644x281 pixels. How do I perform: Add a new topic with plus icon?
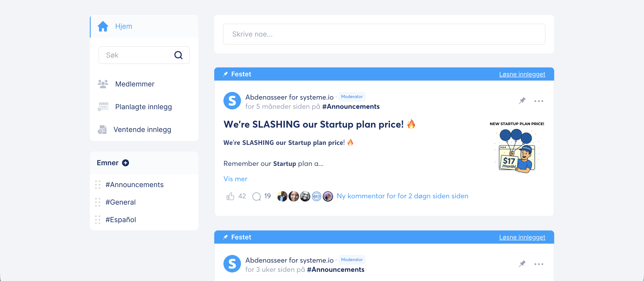126,163
